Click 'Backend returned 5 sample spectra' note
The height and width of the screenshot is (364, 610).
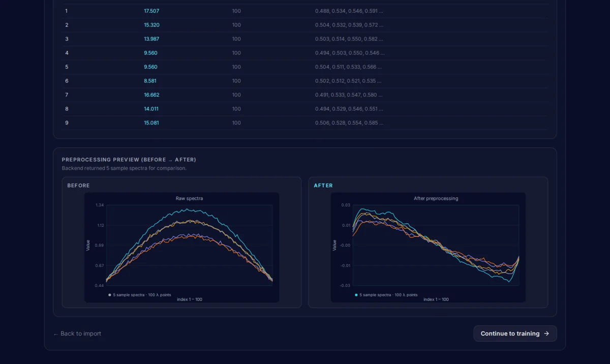pyautogui.click(x=124, y=168)
